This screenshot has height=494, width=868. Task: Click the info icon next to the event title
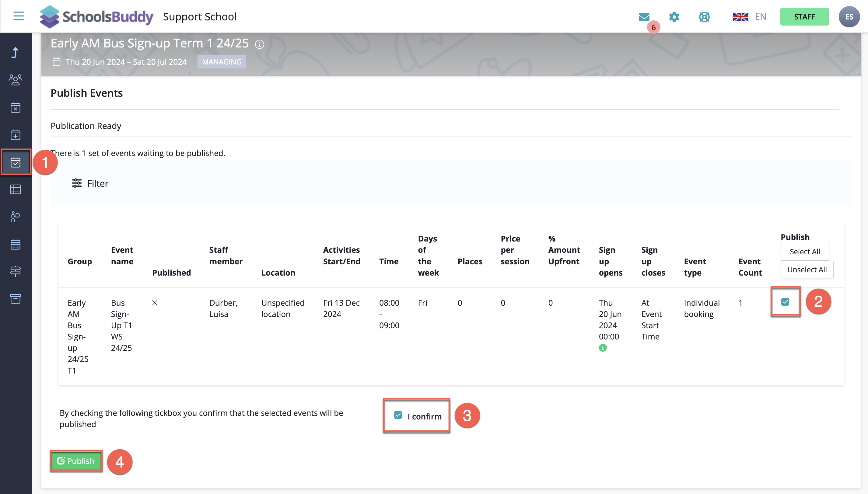coord(260,44)
